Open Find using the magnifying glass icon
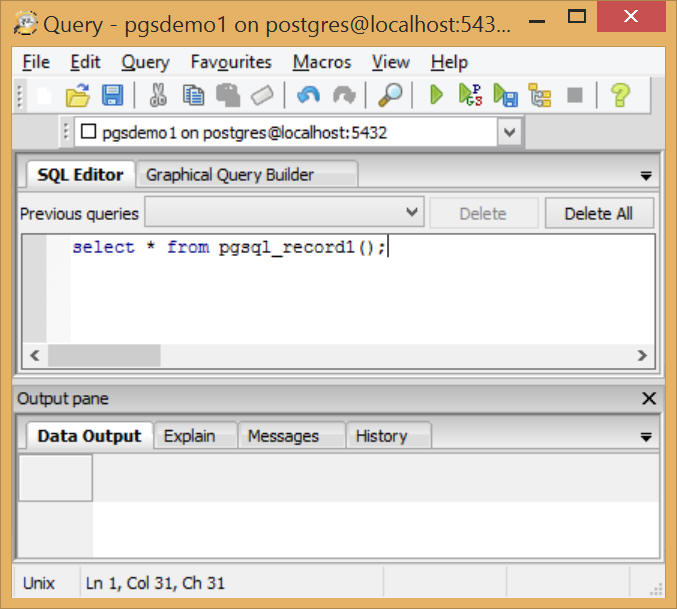Screen dimensions: 677x609 click(390, 96)
